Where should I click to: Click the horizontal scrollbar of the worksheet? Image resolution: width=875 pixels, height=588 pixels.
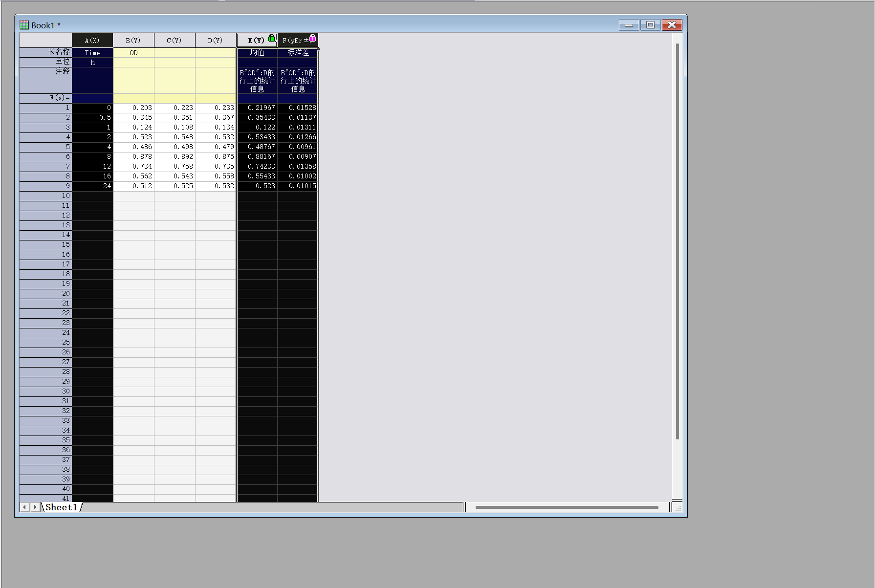567,507
